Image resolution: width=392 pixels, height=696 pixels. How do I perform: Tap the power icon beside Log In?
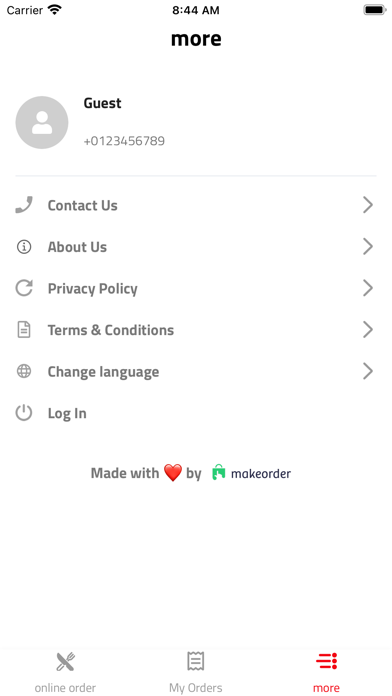(x=24, y=413)
